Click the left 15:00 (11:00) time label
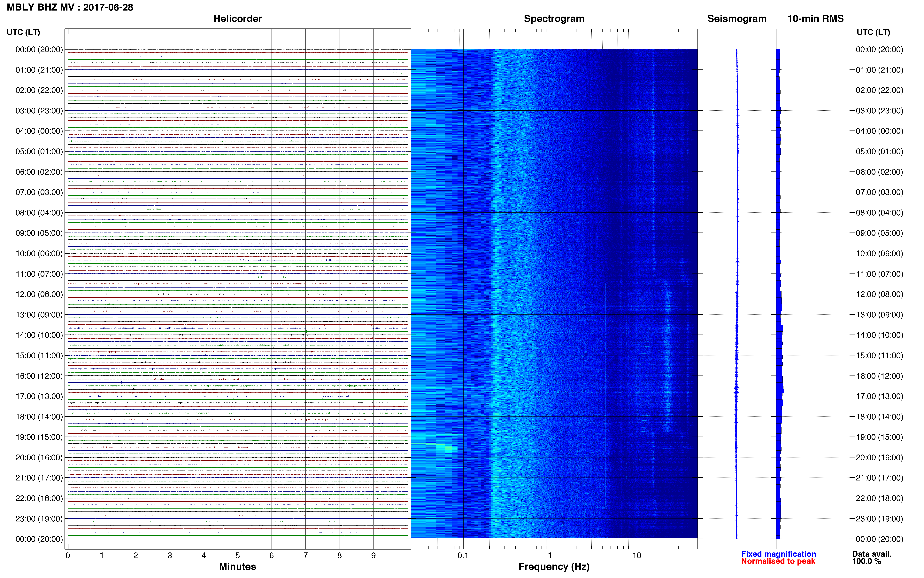Viewport: 924px width, 578px height. click(x=39, y=355)
